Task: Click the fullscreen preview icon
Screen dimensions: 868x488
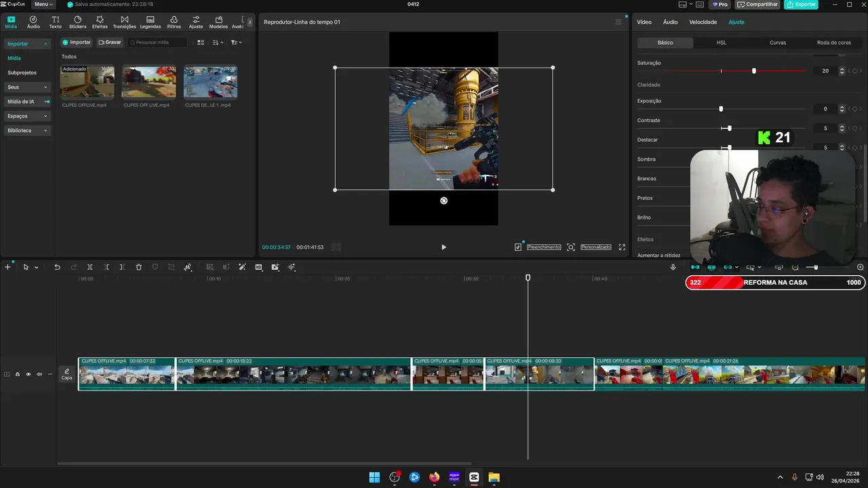Action: [x=622, y=247]
